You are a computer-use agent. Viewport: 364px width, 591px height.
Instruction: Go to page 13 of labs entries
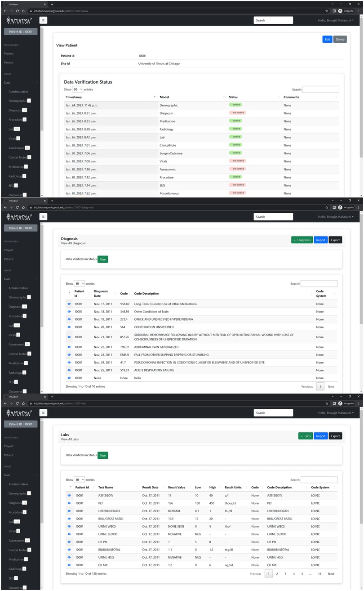coord(320,574)
